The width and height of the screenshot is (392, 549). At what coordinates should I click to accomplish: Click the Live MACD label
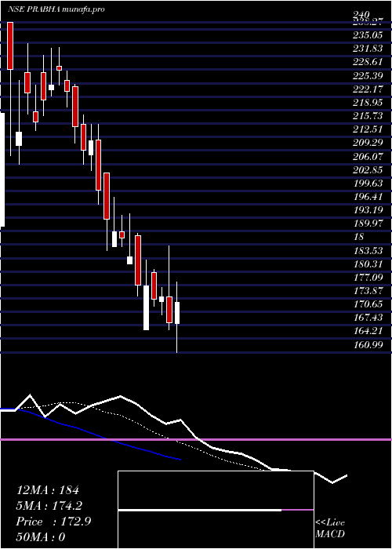pos(330,528)
